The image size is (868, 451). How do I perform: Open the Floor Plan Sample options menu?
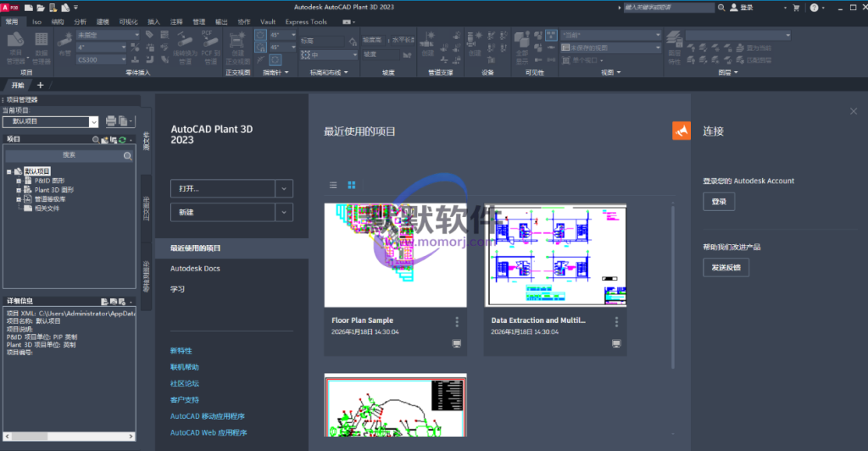point(457,322)
